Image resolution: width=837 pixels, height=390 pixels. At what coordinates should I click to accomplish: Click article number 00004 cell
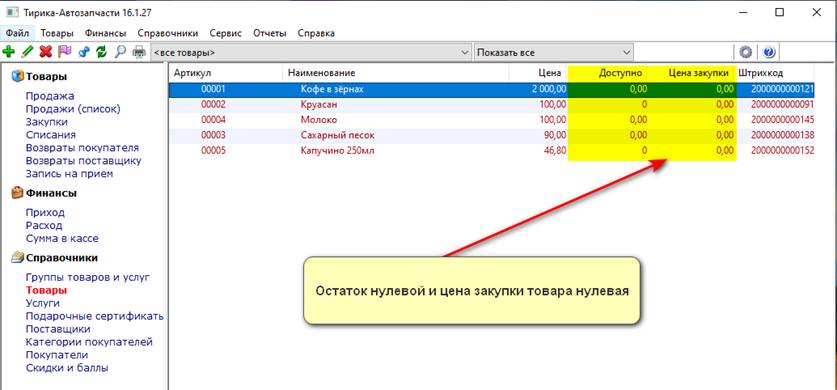point(214,120)
